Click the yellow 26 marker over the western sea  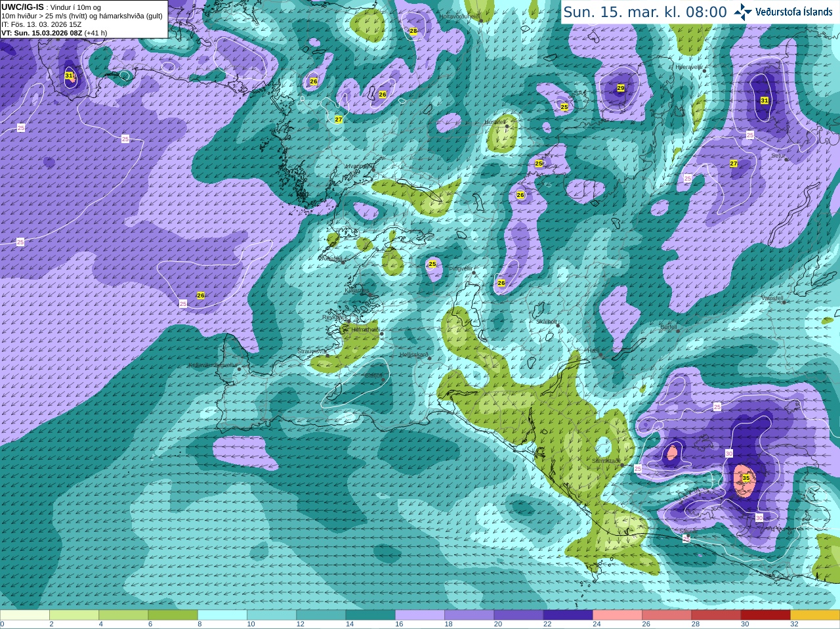pos(201,295)
